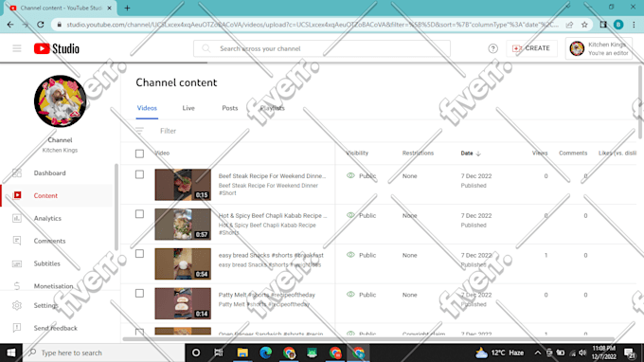This screenshot has height=362, width=644.
Task: Open the hamburger navigation menu
Action: 17,48
